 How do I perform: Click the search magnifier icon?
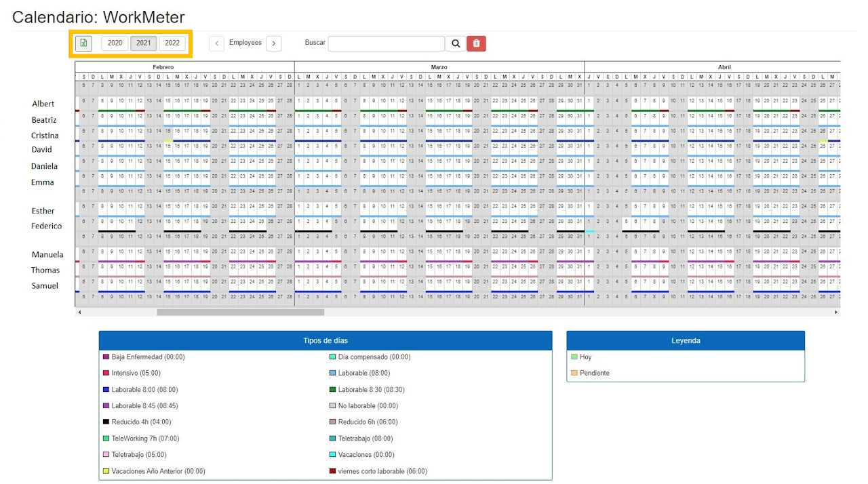[456, 43]
